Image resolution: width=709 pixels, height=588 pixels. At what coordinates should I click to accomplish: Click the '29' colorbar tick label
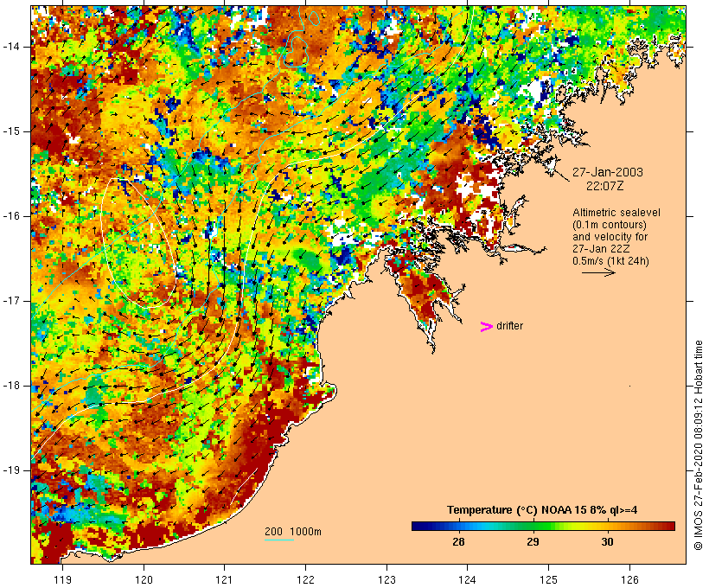pyautogui.click(x=533, y=542)
